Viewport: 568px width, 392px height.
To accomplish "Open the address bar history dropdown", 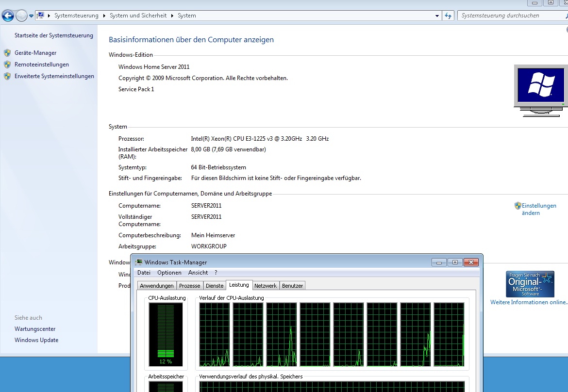I will 437,16.
